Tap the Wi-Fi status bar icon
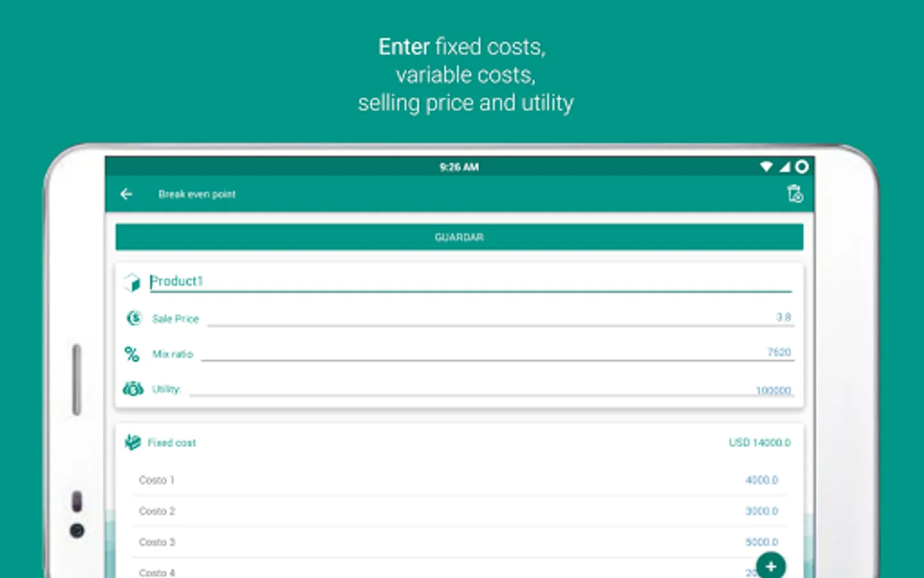The height and width of the screenshot is (578, 924). pyautogui.click(x=766, y=167)
